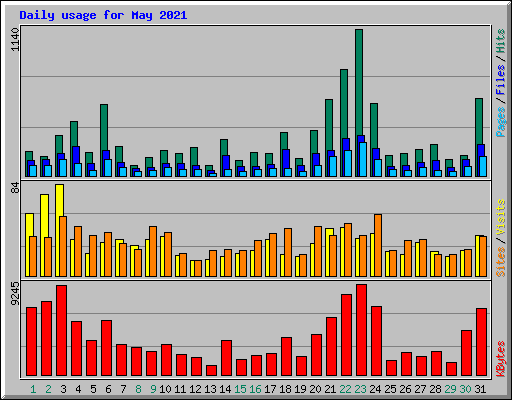Click day 8 on the x-axis
The image size is (512, 400).
tap(138, 389)
